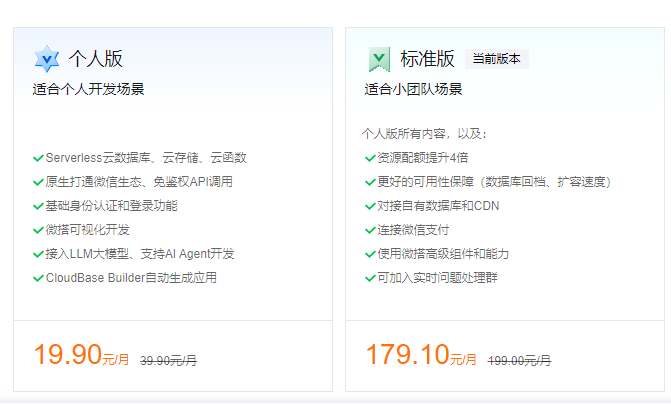Screen dimensions: 671x404
Task: Click the 适合个人开发场景 subtitle
Action: [89, 89]
